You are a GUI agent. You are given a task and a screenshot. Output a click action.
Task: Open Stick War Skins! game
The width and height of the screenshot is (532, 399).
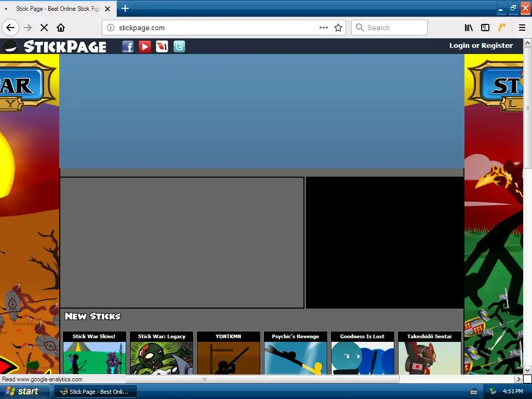95,353
